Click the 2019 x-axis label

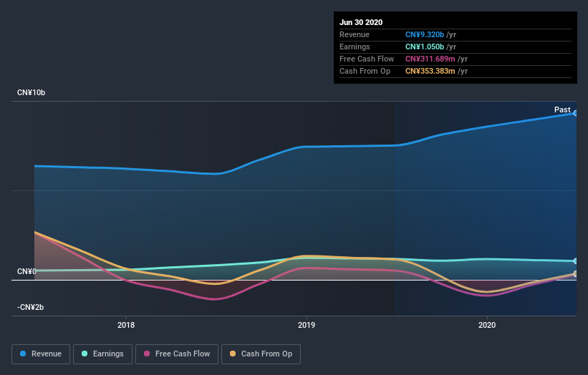307,325
